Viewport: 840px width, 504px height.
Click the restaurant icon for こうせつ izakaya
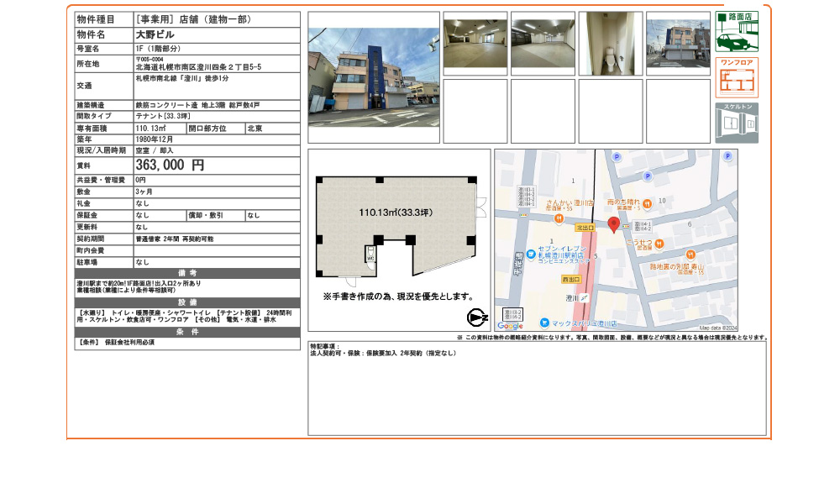pos(659,244)
